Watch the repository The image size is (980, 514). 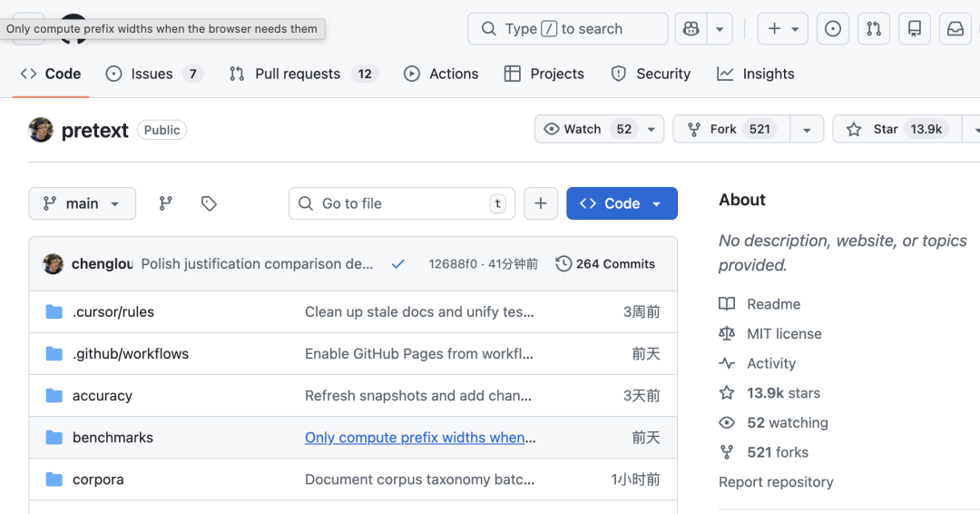coord(587,129)
